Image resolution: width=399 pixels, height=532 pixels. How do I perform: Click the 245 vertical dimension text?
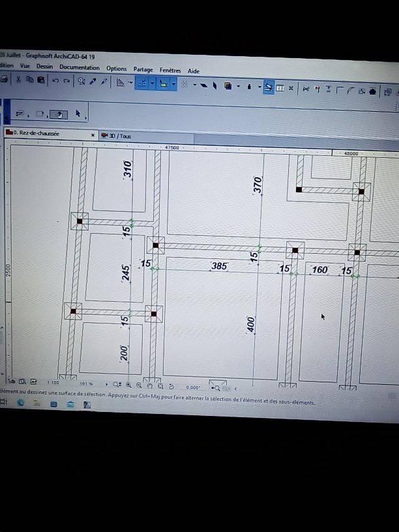coord(126,273)
